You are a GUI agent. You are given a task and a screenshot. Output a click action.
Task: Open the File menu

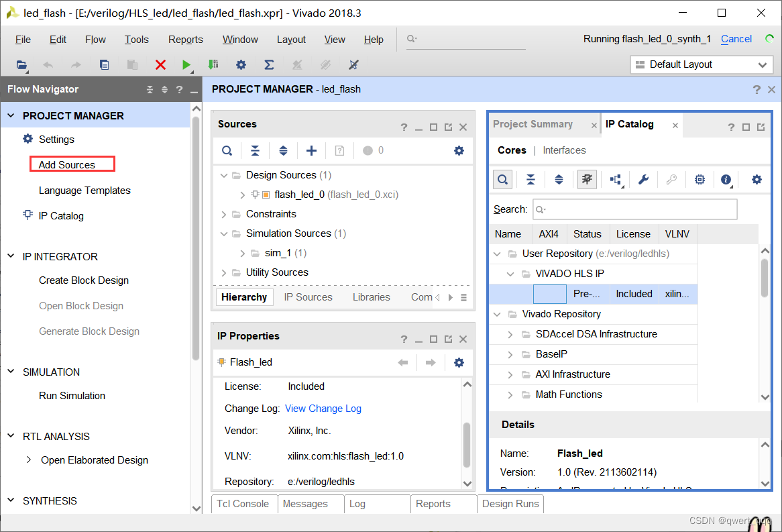(23, 40)
